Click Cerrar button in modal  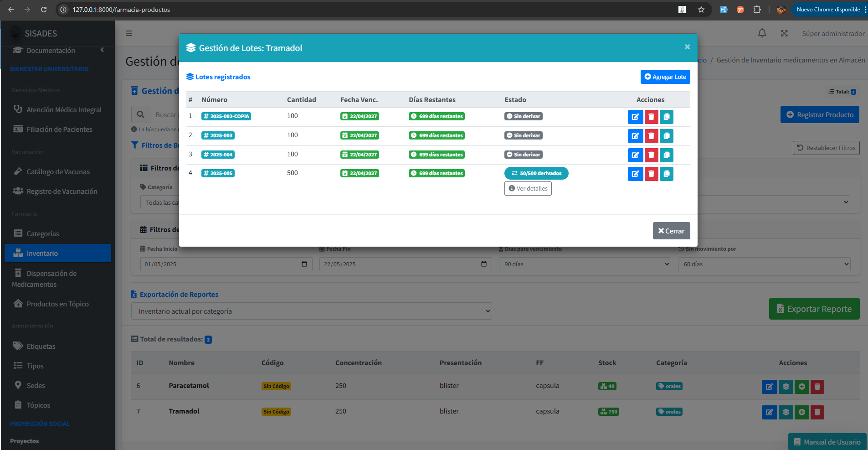point(671,231)
